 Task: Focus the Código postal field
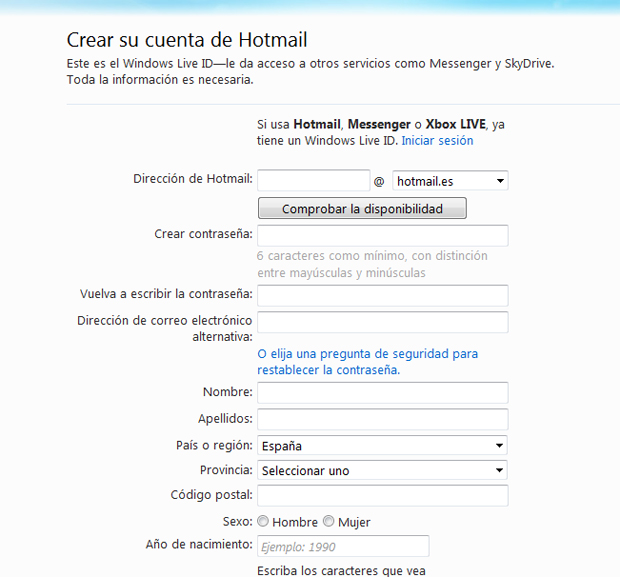383,496
